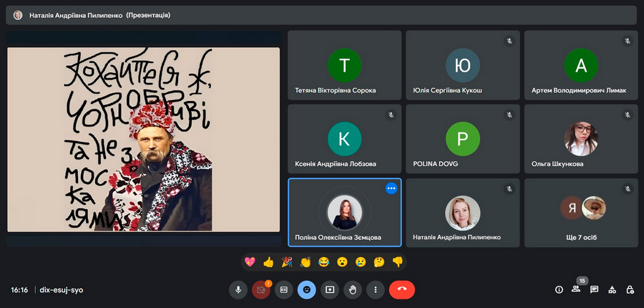Raise your hand
644x308 pixels.
tap(353, 289)
